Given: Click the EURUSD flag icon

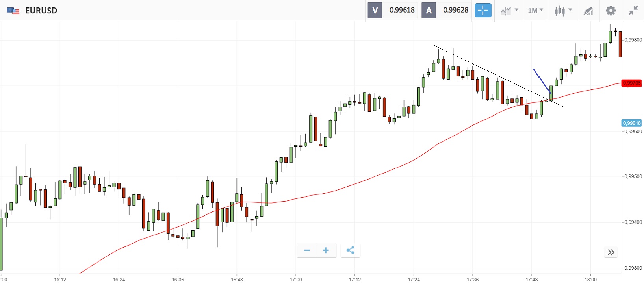Looking at the screenshot, I should coord(13,11).
